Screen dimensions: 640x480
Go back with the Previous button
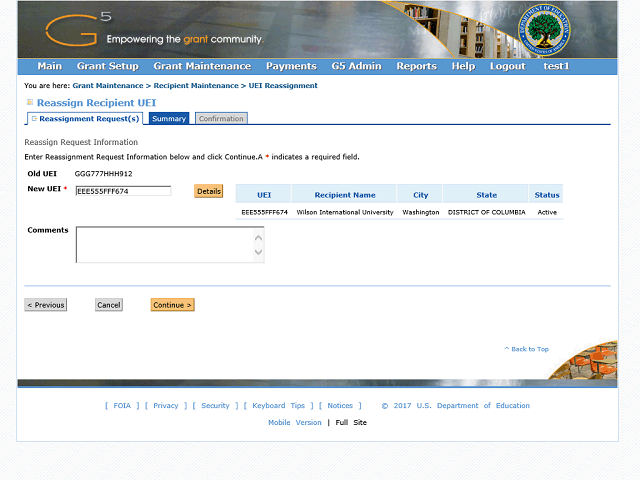pyautogui.click(x=46, y=305)
